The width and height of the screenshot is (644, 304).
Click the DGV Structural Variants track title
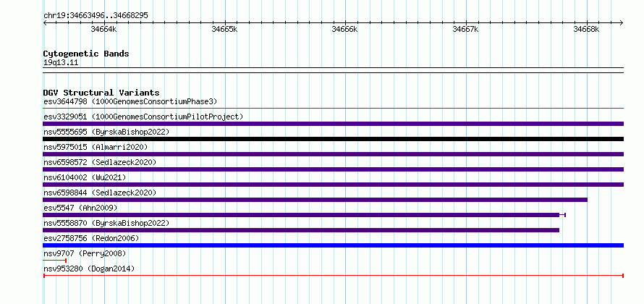click(x=101, y=93)
